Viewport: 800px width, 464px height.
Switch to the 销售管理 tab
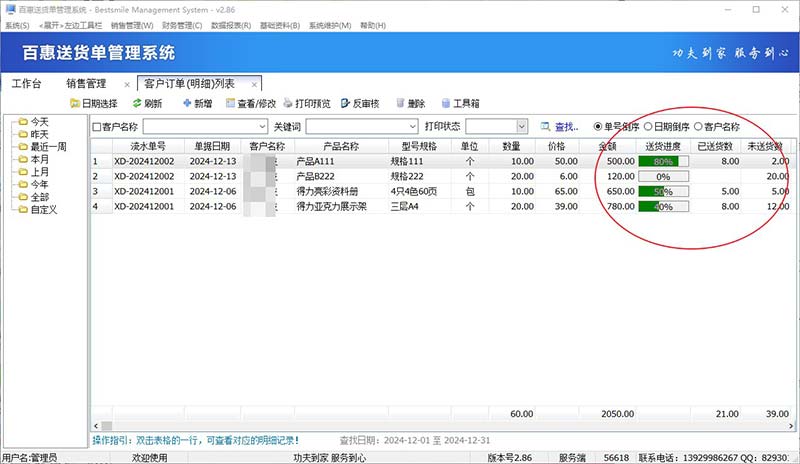tap(86, 83)
